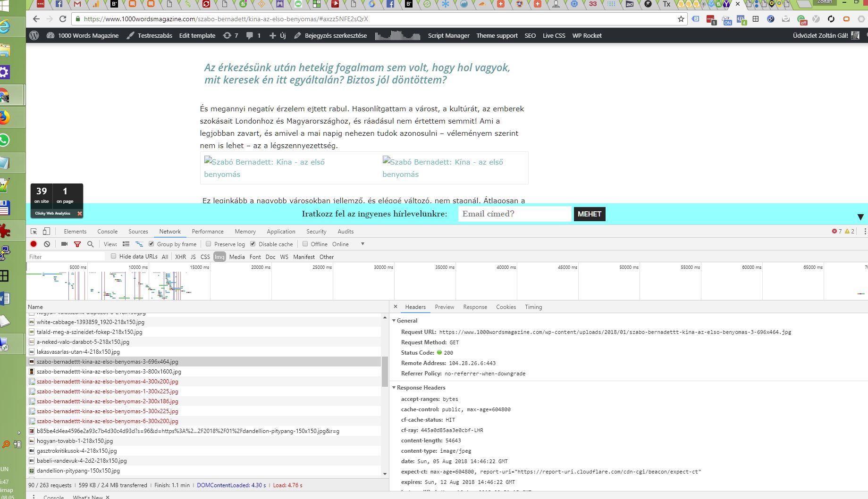Uncheck the Disable cache checkbox

pos(253,244)
